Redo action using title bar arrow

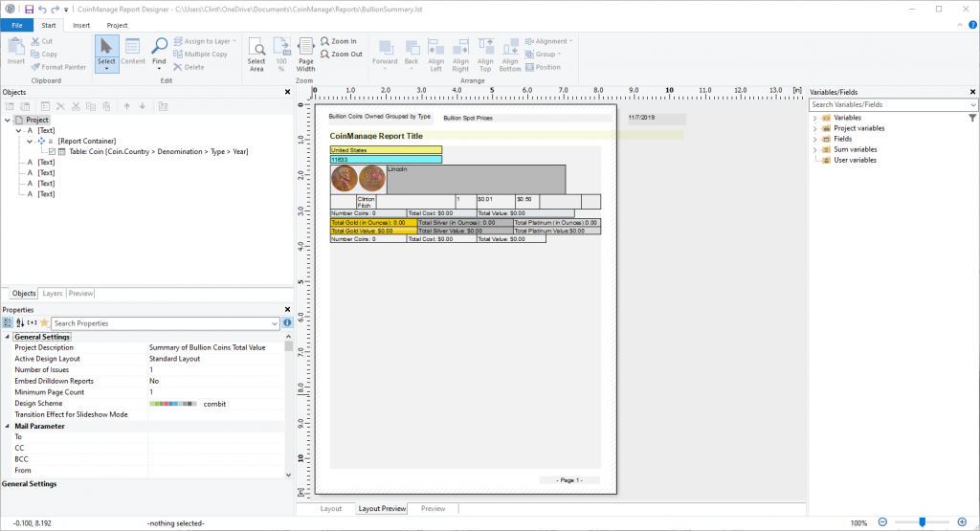click(x=55, y=10)
